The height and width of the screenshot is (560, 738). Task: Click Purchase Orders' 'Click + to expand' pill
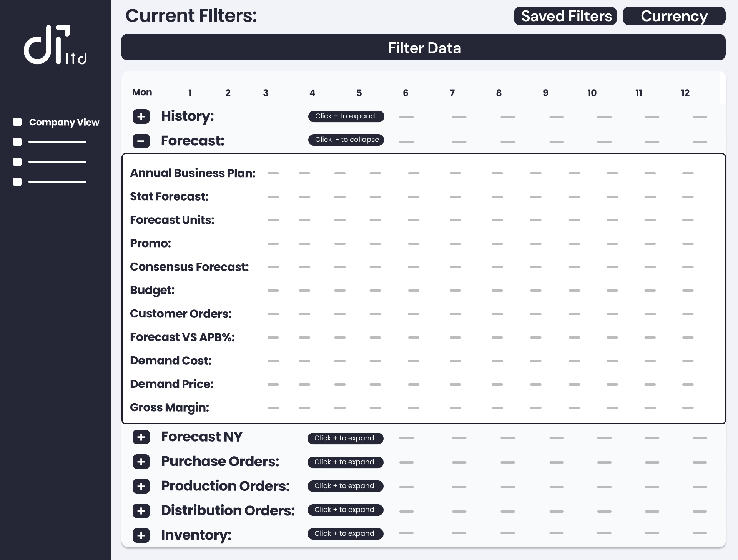(x=345, y=462)
